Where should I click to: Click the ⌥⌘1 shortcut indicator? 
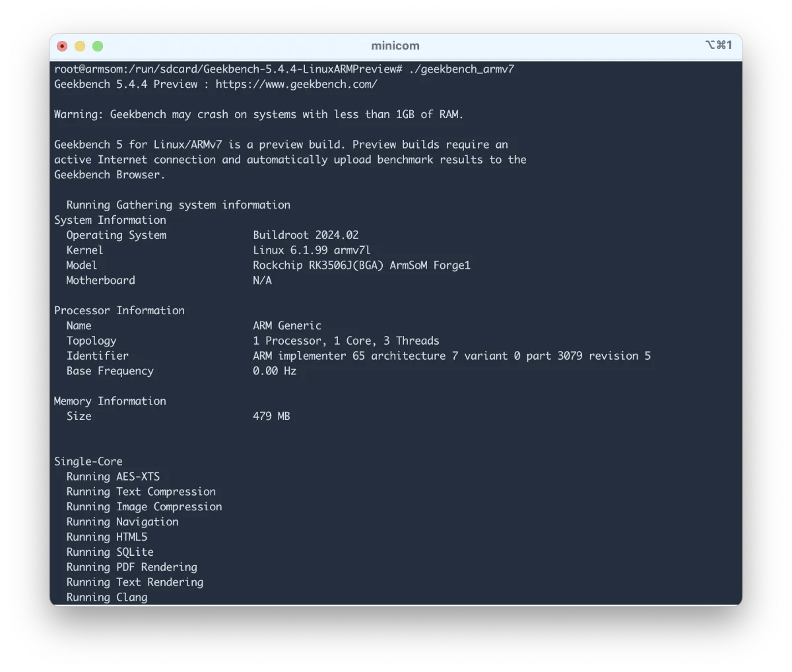point(719,45)
